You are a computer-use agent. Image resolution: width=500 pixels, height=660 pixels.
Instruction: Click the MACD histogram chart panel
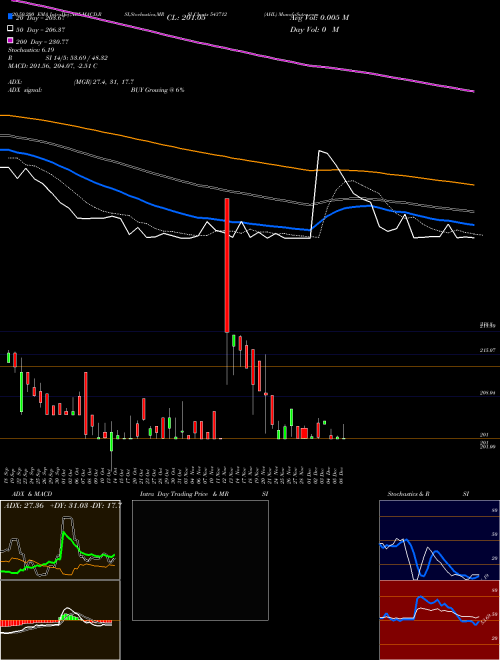(60, 620)
